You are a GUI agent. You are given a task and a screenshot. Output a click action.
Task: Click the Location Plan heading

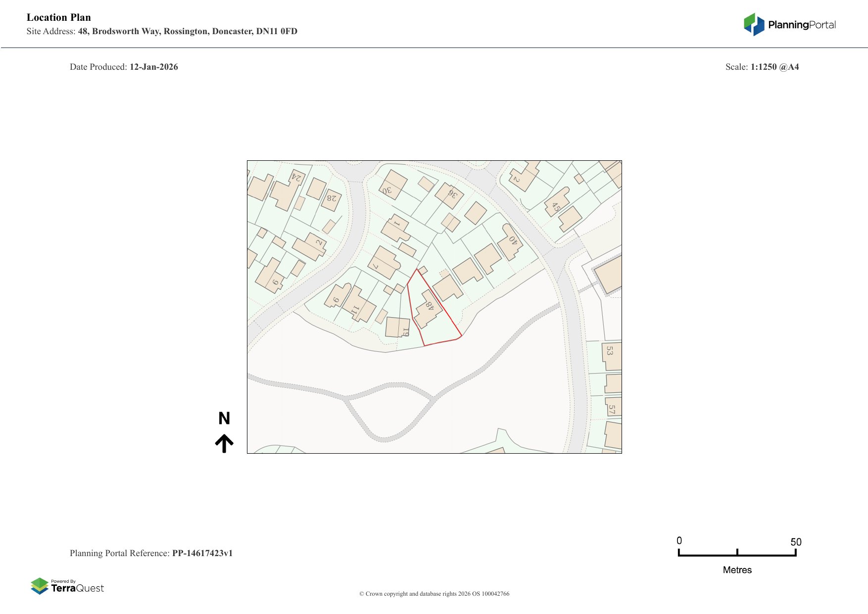[59, 17]
